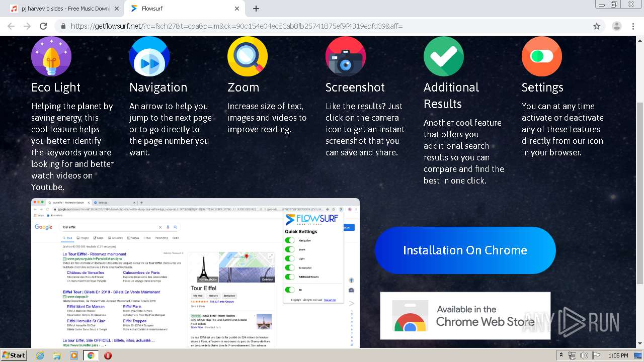Go forward in Chrome
The width and height of the screenshot is (644, 362).
[x=27, y=26]
